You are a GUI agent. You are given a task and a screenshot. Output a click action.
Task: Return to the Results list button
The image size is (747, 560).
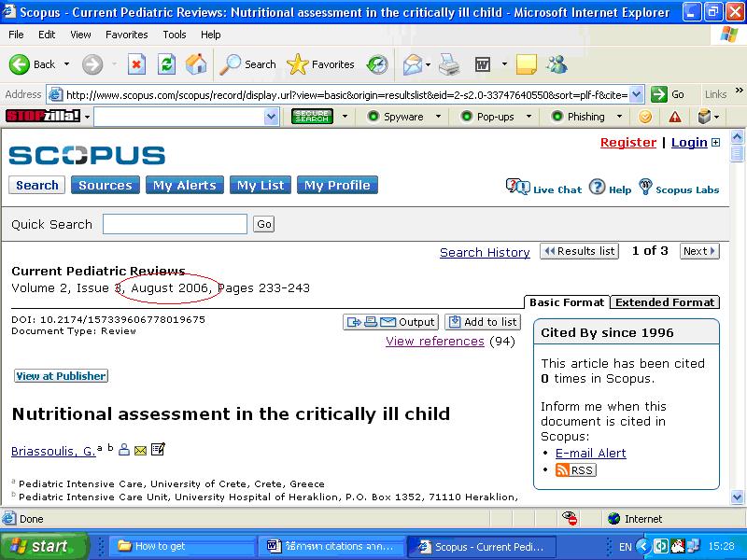click(579, 251)
